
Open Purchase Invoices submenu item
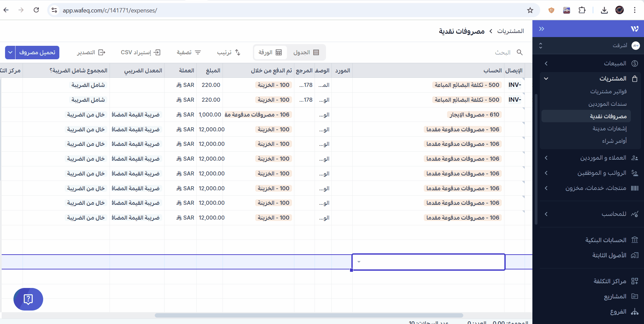(x=608, y=92)
